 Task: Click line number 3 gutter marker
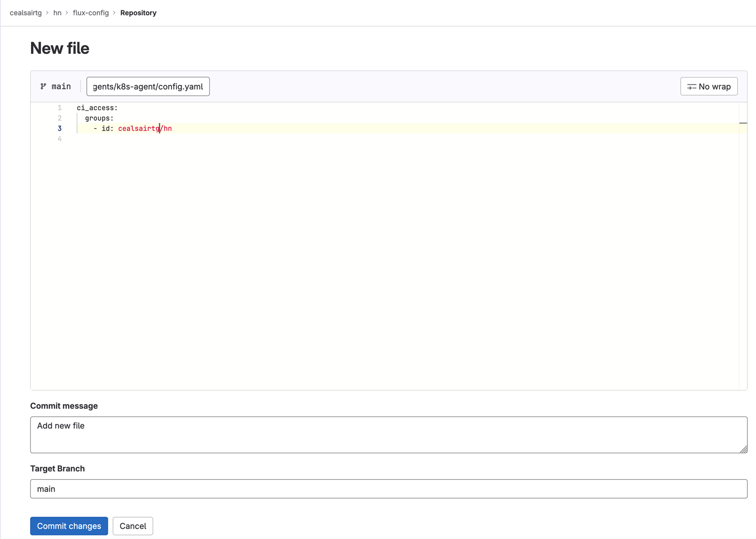(59, 128)
